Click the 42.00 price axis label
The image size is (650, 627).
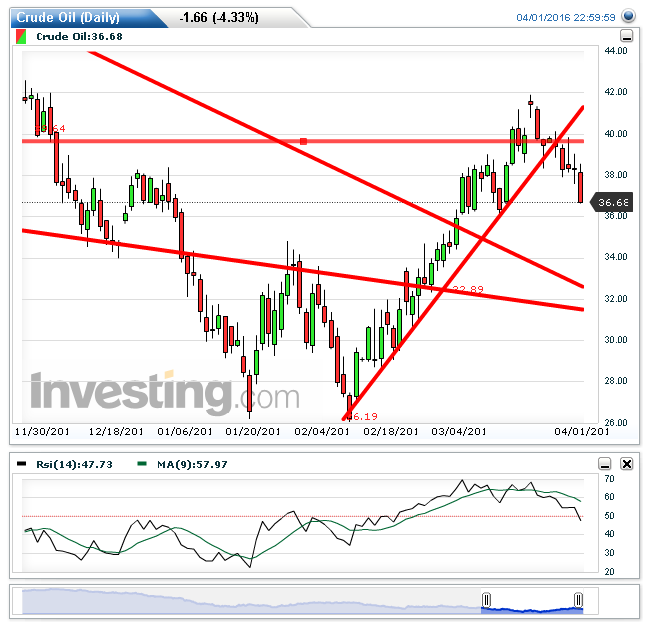tap(616, 92)
